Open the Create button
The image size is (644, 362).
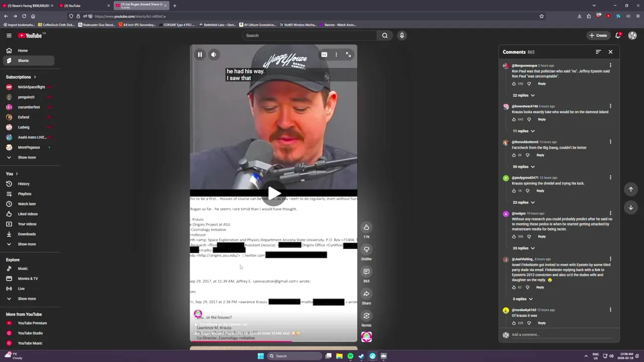coord(598,35)
